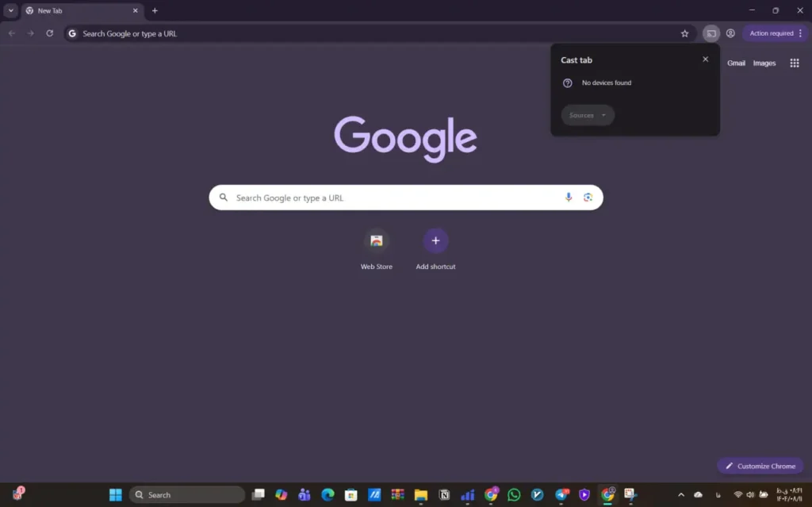This screenshot has height=507, width=812.
Task: Click Customize Chrome
Action: coord(760,466)
